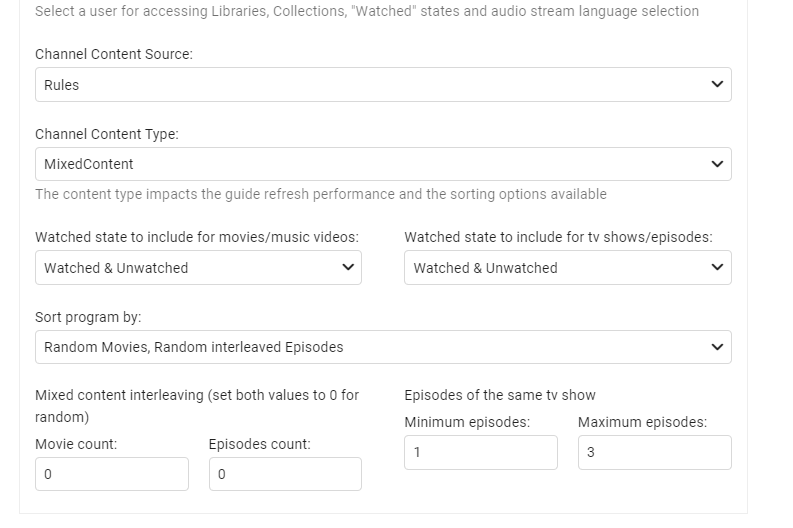This screenshot has width=793, height=528.
Task: Click chevron arrow of movies watched state dropdown
Action: (x=347, y=268)
